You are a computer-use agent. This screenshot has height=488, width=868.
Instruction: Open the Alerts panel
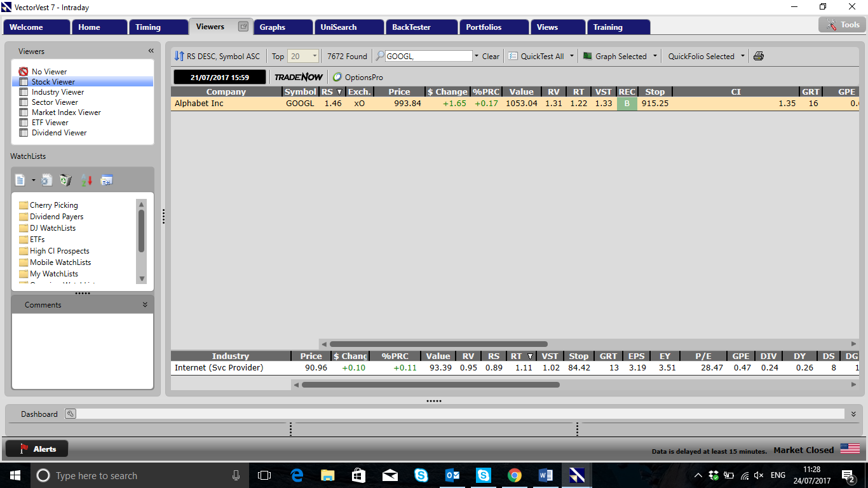(x=37, y=449)
